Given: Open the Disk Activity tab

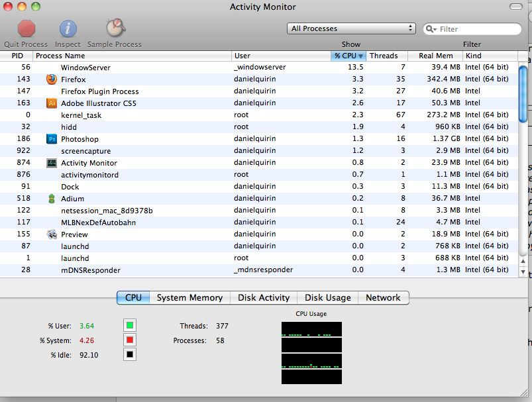Looking at the screenshot, I should (264, 297).
